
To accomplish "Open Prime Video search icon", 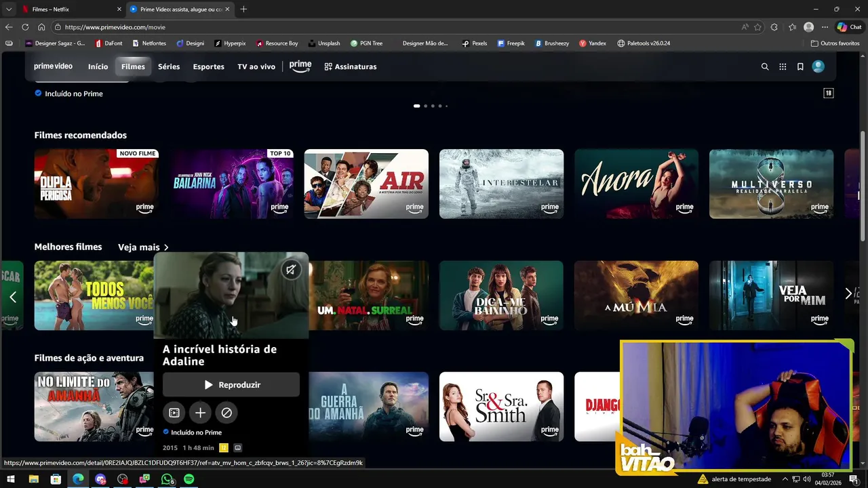I will click(x=765, y=66).
